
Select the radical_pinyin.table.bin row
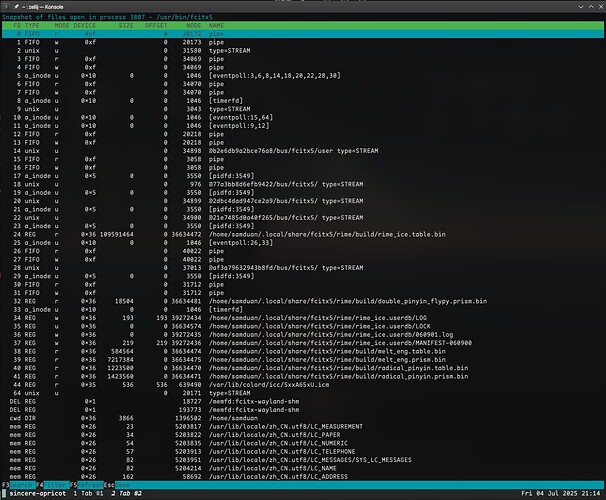303,368
